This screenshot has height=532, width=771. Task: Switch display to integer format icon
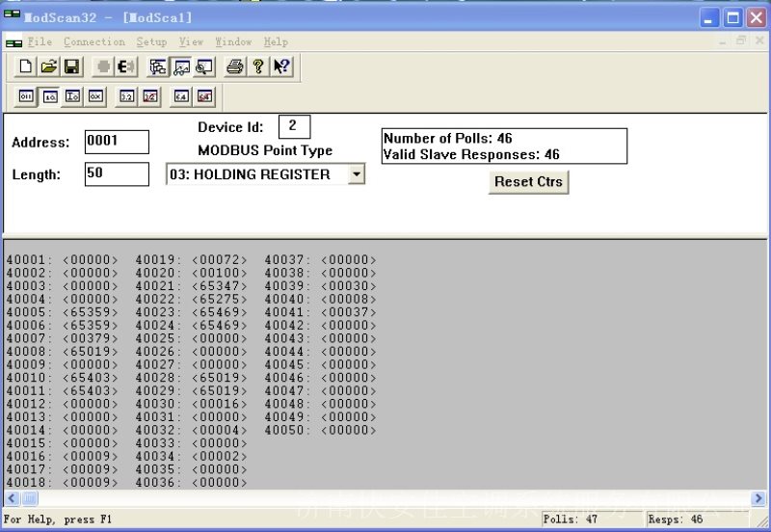(x=73, y=96)
